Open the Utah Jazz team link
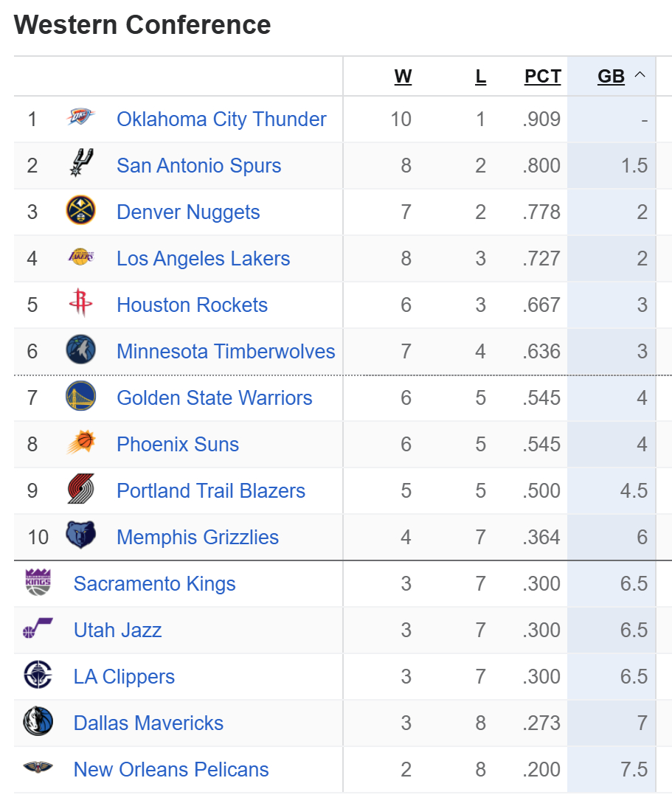Screen dimensions: 672x806 [117, 630]
